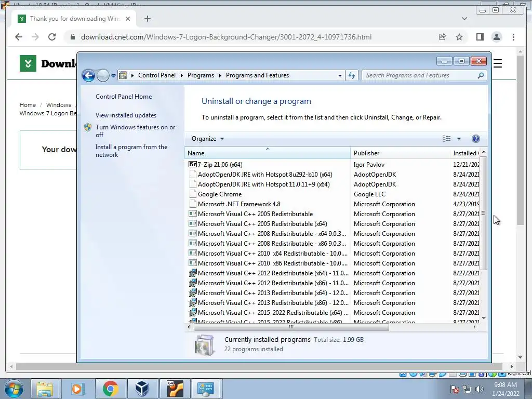The height and width of the screenshot is (399, 532).
Task: Open Chrome tab search dropdown
Action: [x=464, y=19]
